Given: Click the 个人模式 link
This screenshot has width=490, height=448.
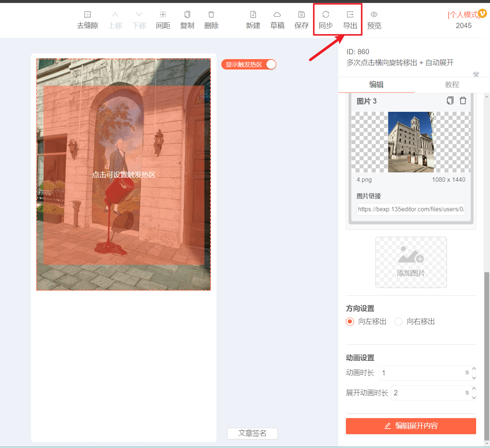Looking at the screenshot, I should 463,15.
